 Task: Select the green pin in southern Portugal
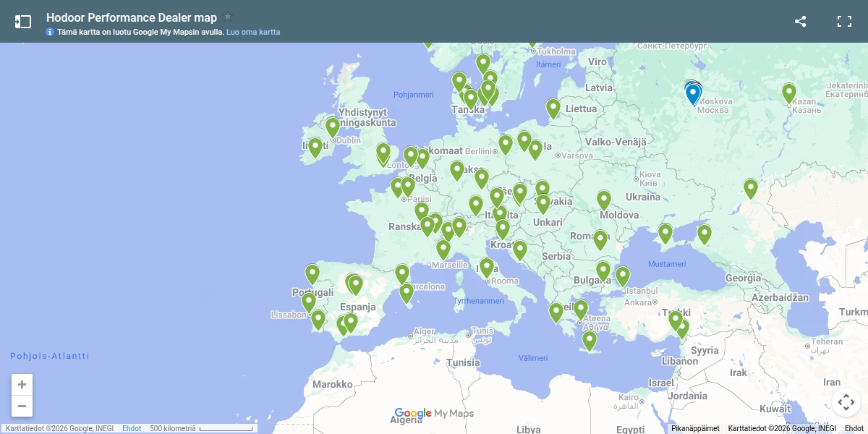click(318, 320)
